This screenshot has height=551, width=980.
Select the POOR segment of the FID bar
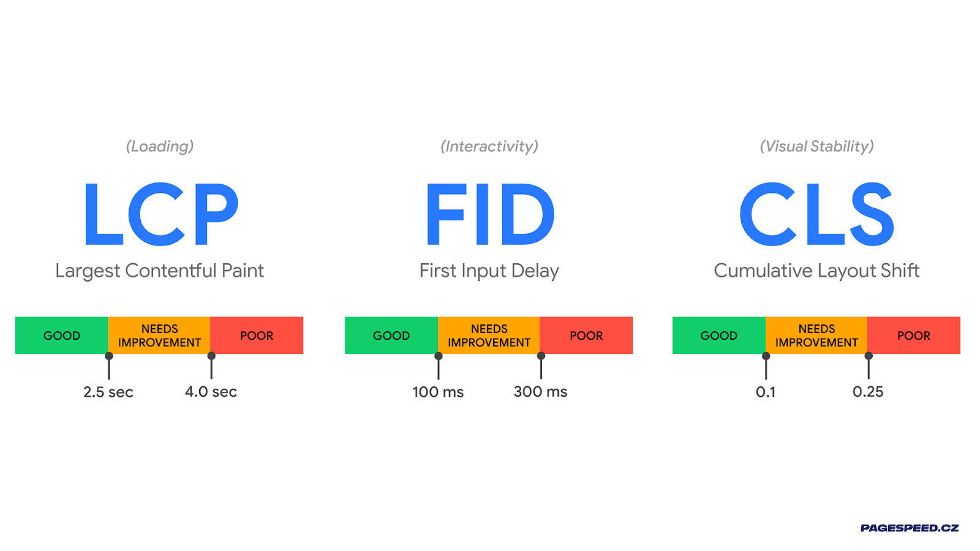point(586,335)
